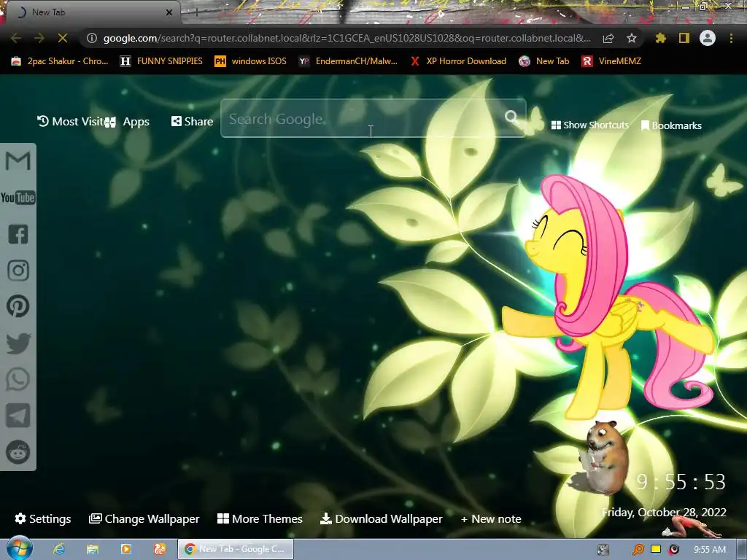
Task: Click Change Wallpaper
Action: click(144, 518)
